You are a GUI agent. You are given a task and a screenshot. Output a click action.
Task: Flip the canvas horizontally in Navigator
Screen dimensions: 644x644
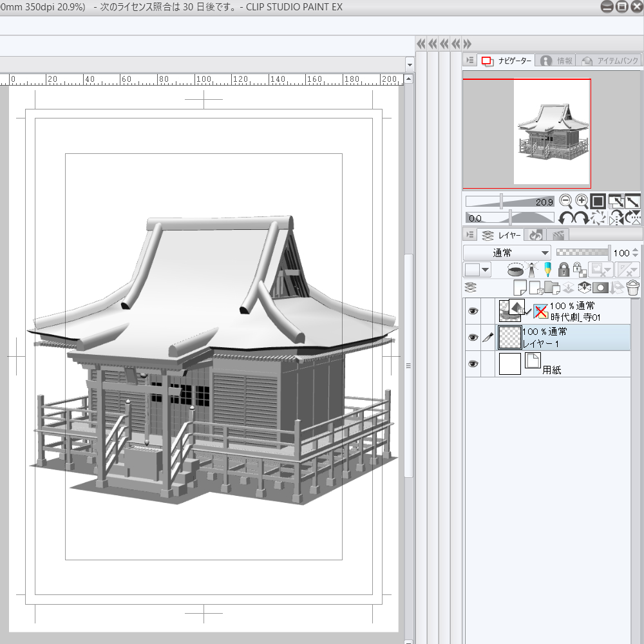click(616, 218)
